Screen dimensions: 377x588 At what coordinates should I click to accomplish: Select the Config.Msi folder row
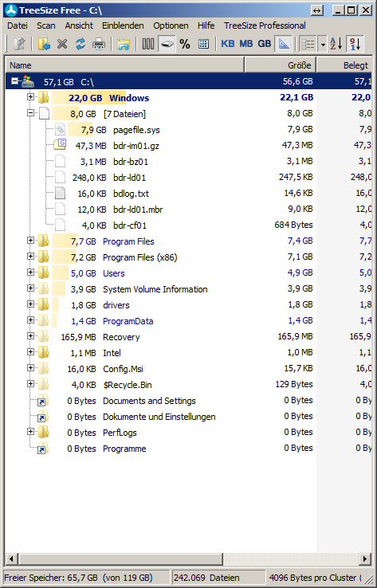tap(189, 369)
